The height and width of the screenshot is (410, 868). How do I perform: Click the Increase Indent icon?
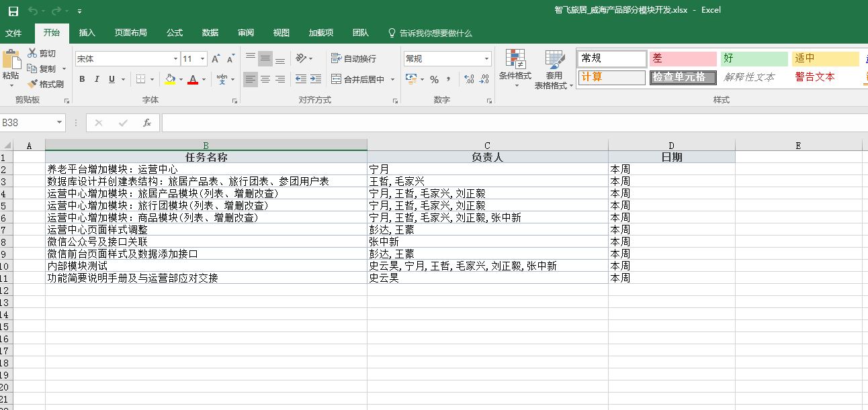pyautogui.click(x=316, y=79)
